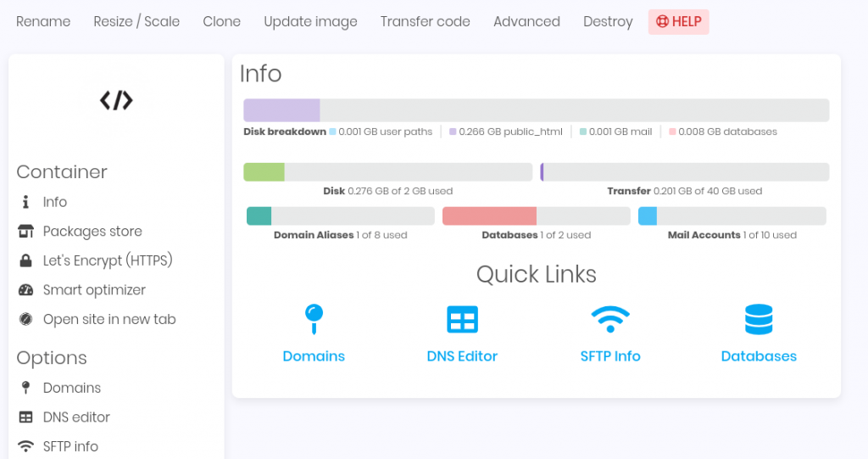Click the "Options" sidebar heading
Viewport: 868px width, 459px height.
(x=52, y=358)
